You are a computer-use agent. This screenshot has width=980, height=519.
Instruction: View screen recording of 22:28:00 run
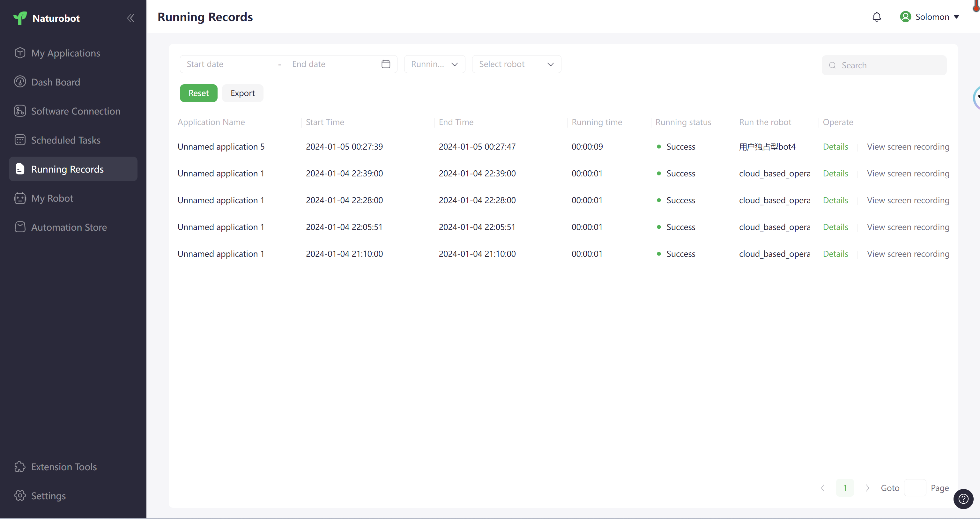click(908, 200)
